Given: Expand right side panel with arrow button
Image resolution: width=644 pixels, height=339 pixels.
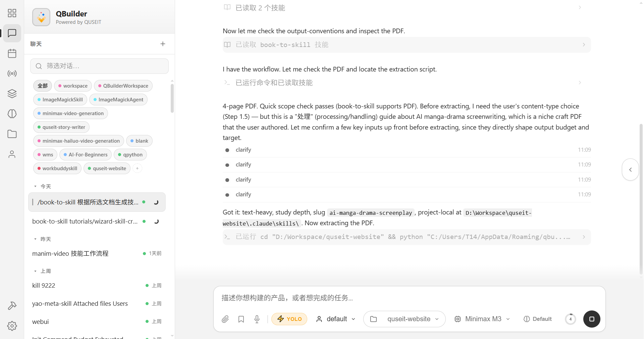Looking at the screenshot, I should (x=630, y=169).
